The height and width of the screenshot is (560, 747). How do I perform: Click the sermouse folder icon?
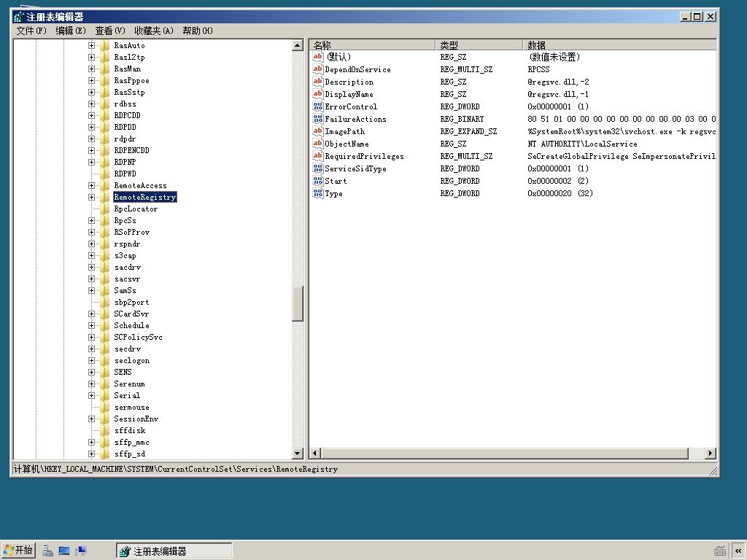coord(105,407)
